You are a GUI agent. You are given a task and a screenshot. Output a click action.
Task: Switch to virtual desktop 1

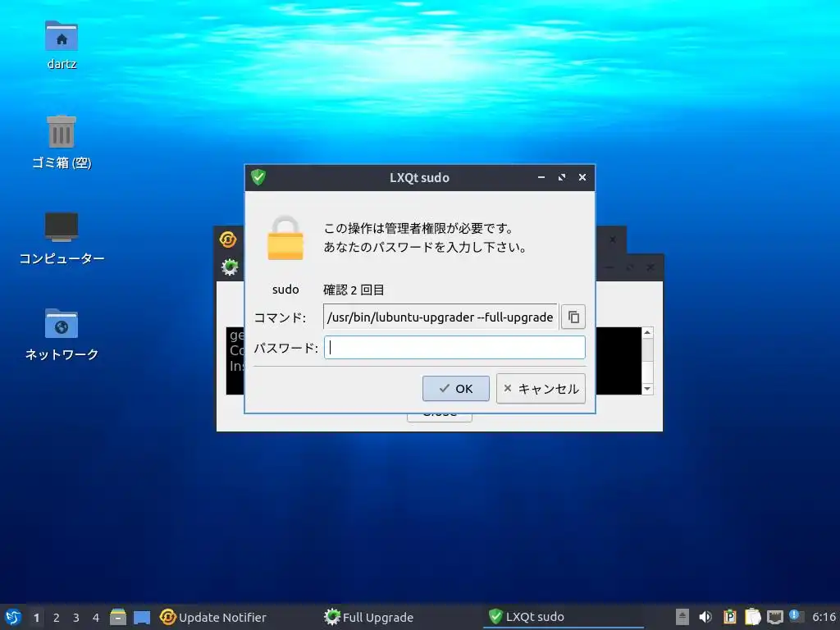[36, 618]
